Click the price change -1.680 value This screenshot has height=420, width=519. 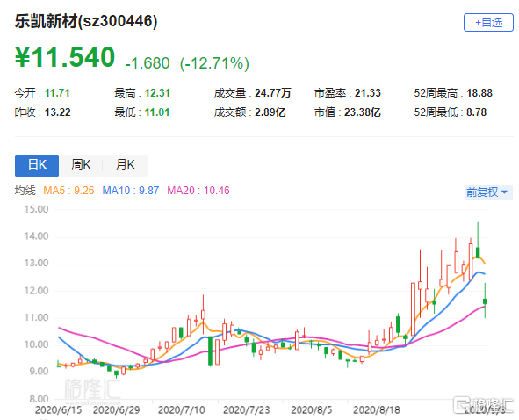click(148, 63)
